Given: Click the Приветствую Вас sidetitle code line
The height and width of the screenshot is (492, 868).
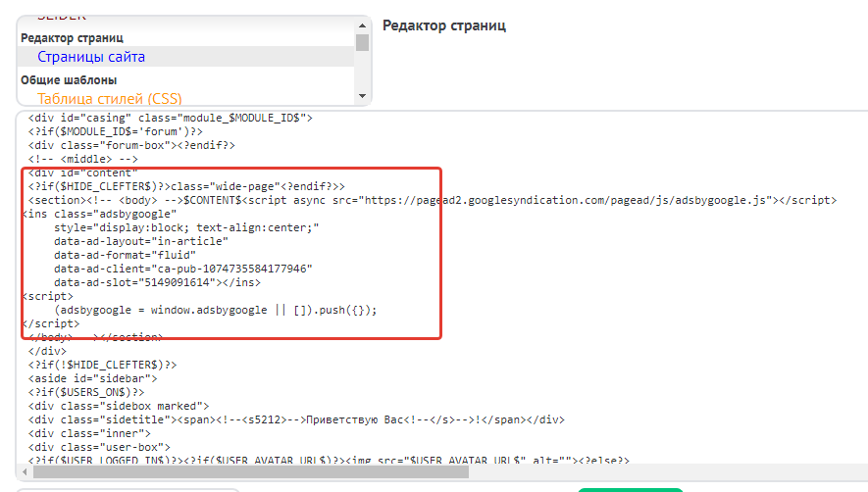Looking at the screenshot, I should [x=296, y=419].
